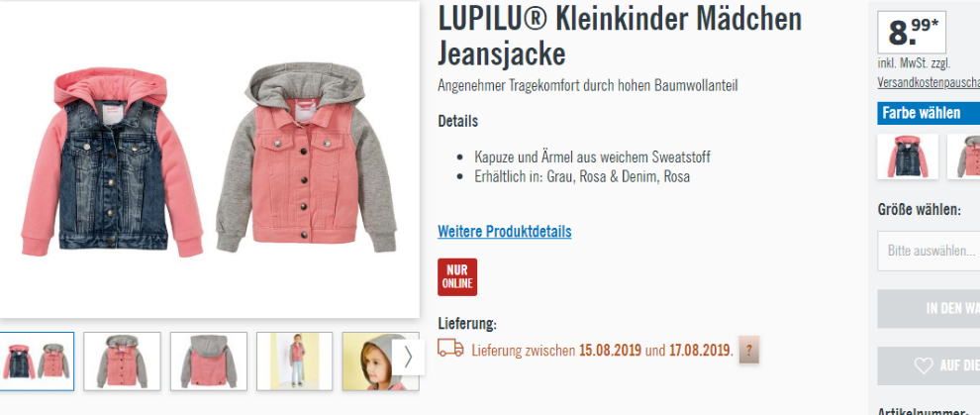Open the Versandkostenpauschale link
This screenshot has width=980, height=415.
click(929, 83)
